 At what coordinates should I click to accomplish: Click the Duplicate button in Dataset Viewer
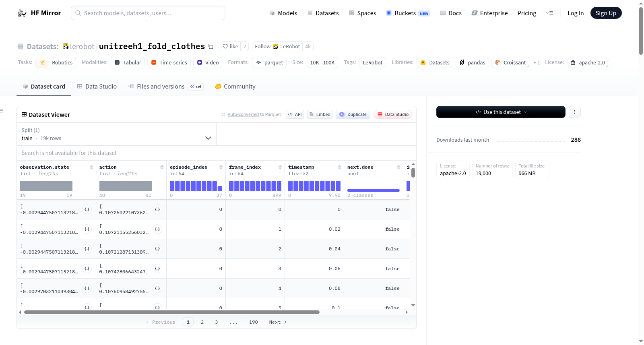(x=353, y=114)
